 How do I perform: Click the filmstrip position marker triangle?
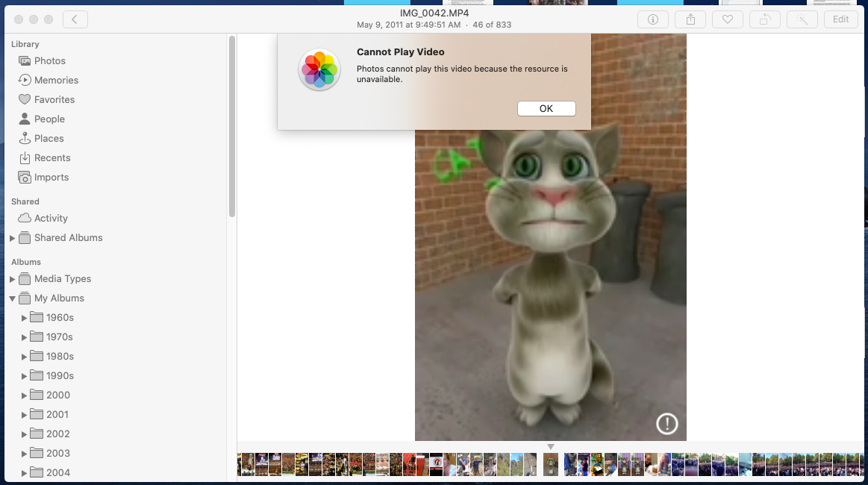click(x=550, y=446)
